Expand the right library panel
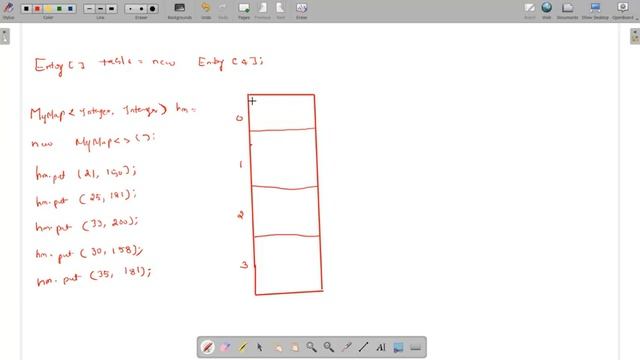The width and height of the screenshot is (640, 360). 635,36
